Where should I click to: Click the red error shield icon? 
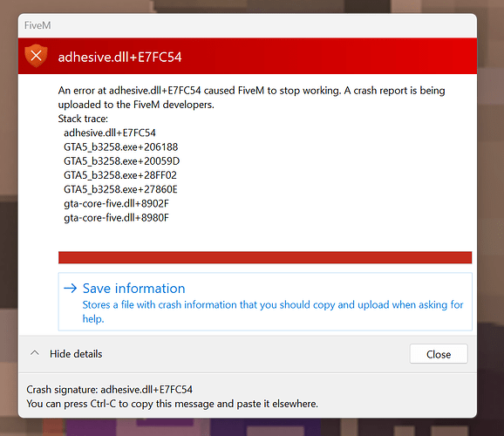[x=36, y=56]
